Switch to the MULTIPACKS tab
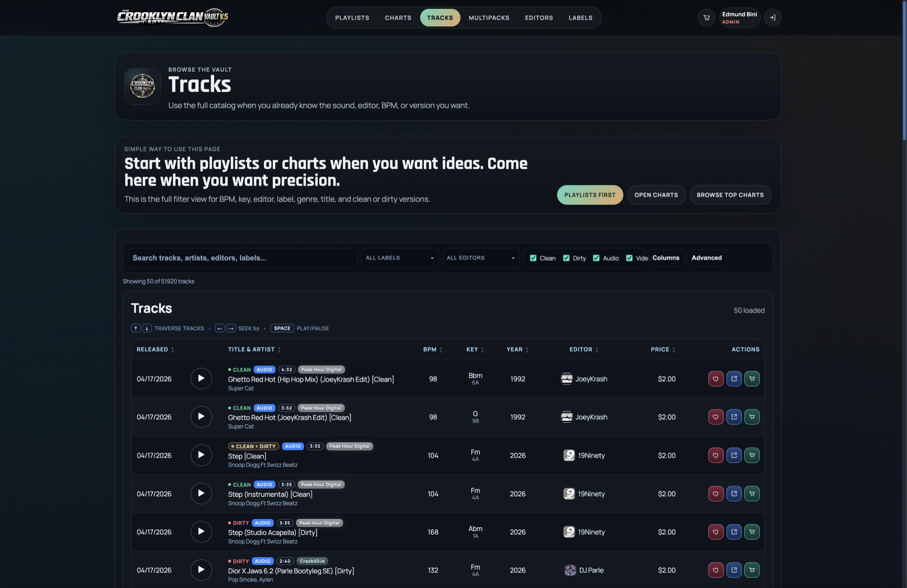The width and height of the screenshot is (907, 588). click(489, 17)
